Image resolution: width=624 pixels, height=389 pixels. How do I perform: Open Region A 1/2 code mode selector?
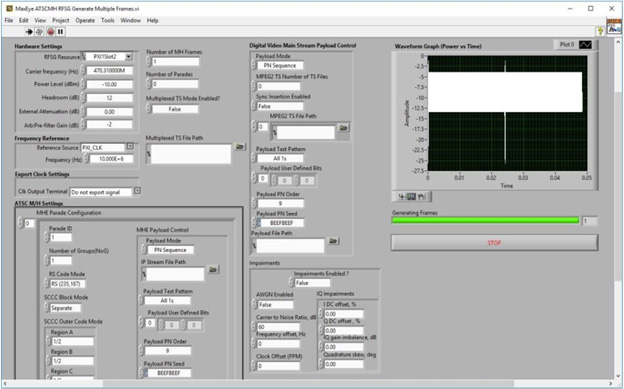tap(72, 341)
